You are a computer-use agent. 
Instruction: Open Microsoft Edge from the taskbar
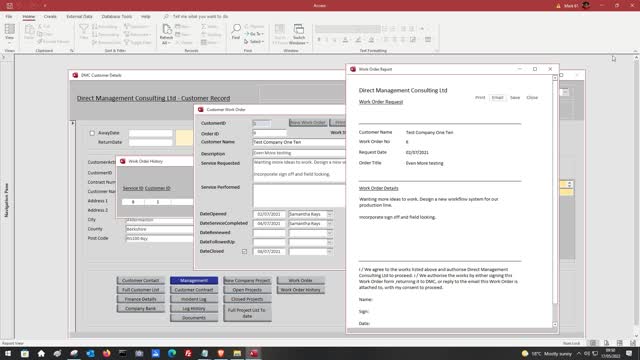pos(172,353)
